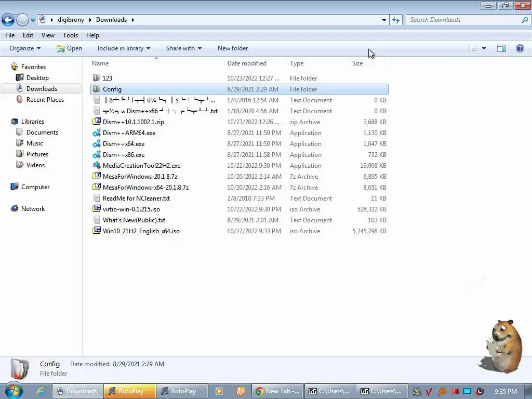Viewport: 532px width, 399px height.
Task: Select the Config folder icon
Action: tap(97, 89)
